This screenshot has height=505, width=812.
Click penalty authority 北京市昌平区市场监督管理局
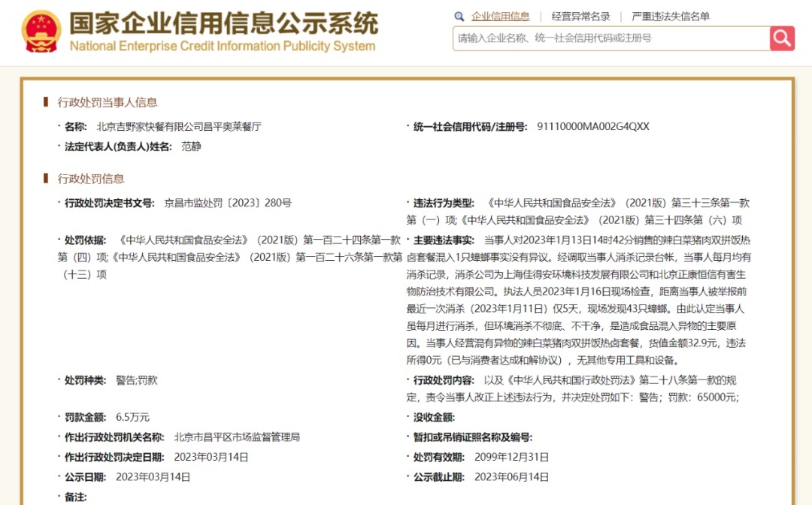237,437
